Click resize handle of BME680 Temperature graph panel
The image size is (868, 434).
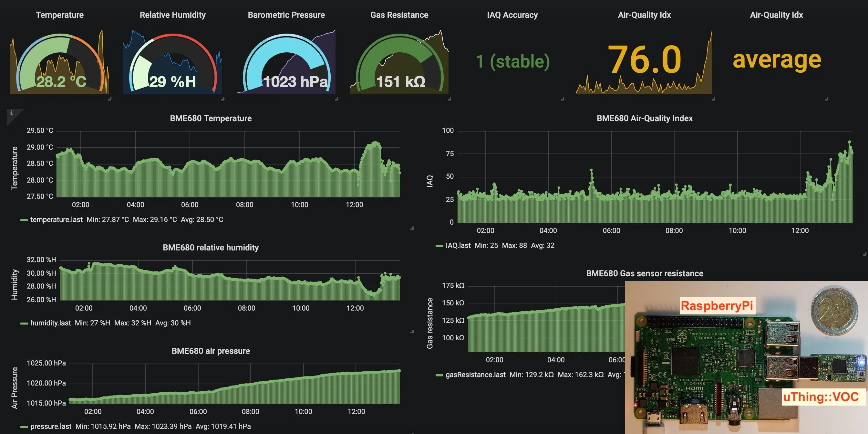click(412, 228)
